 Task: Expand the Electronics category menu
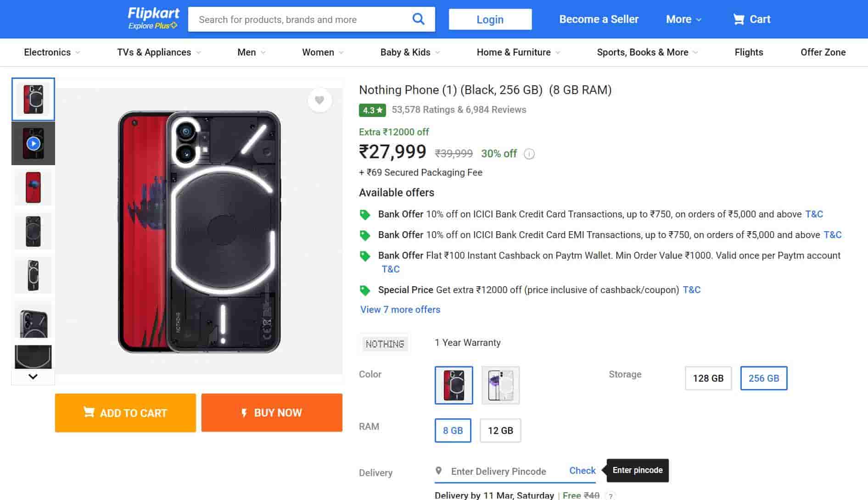coord(52,52)
